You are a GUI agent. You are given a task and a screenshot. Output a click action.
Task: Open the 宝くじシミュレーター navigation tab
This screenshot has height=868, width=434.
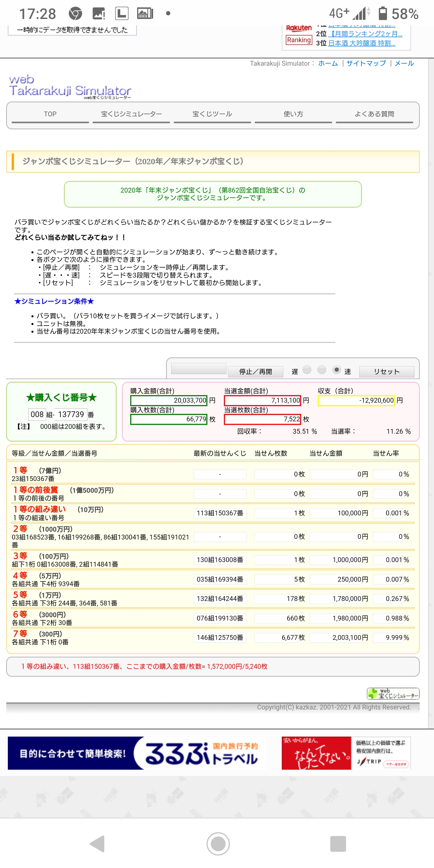(x=131, y=114)
